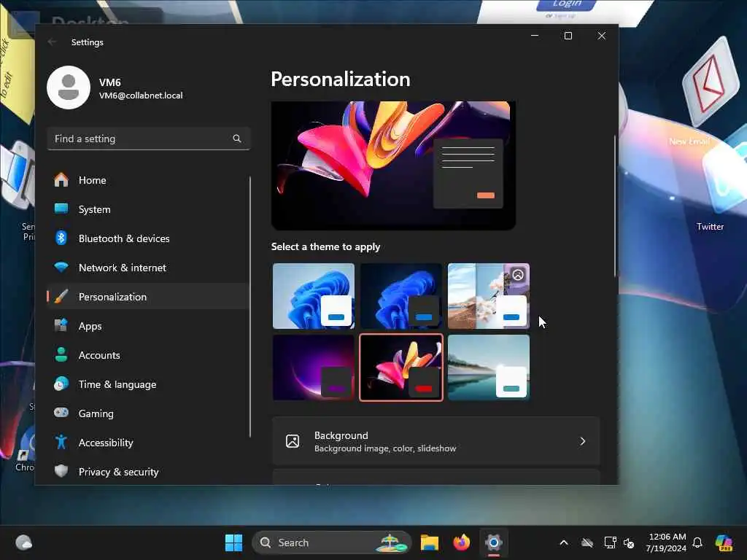Open the Apps settings
Screen dimensions: 747x560
(x=147, y=326)
